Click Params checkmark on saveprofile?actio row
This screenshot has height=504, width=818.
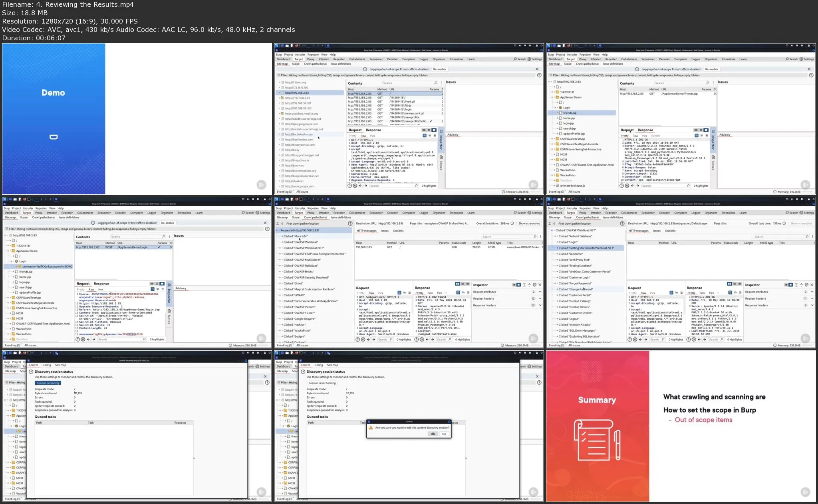click(431, 121)
